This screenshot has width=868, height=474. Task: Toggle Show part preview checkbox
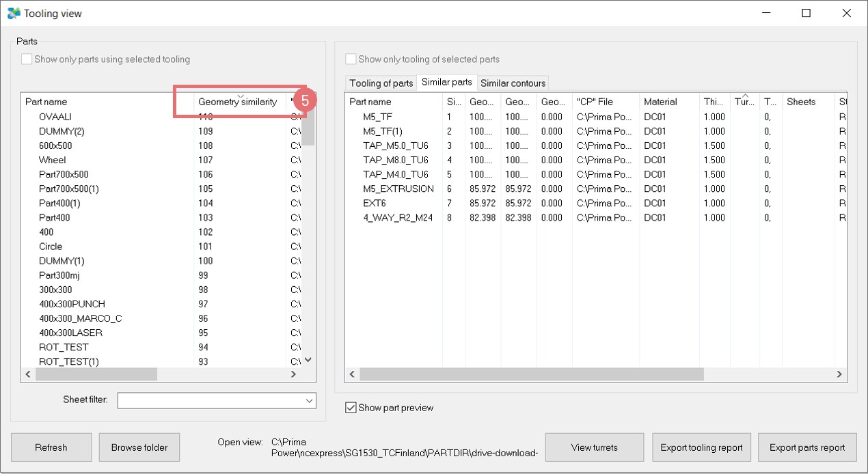(x=351, y=408)
